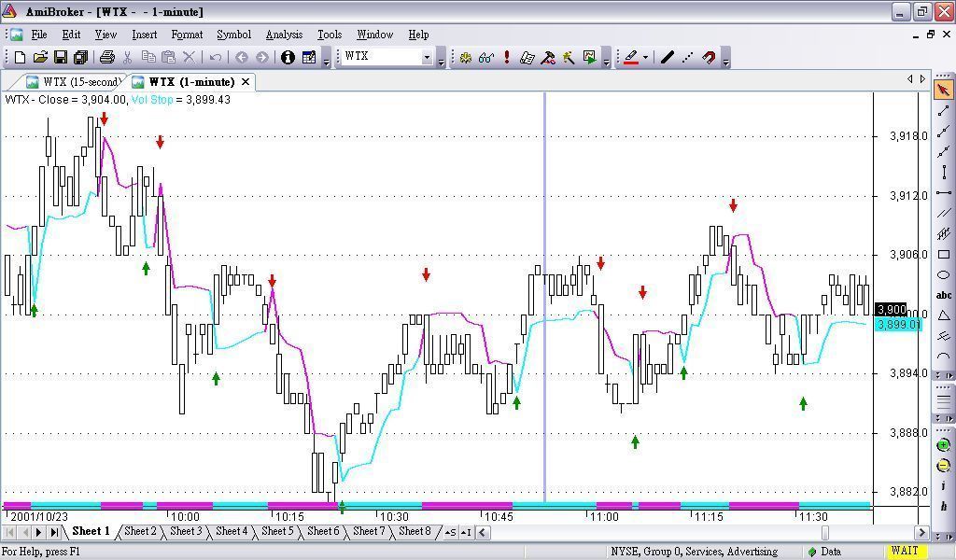
Task: Print the chart with the printer icon
Action: (x=107, y=57)
